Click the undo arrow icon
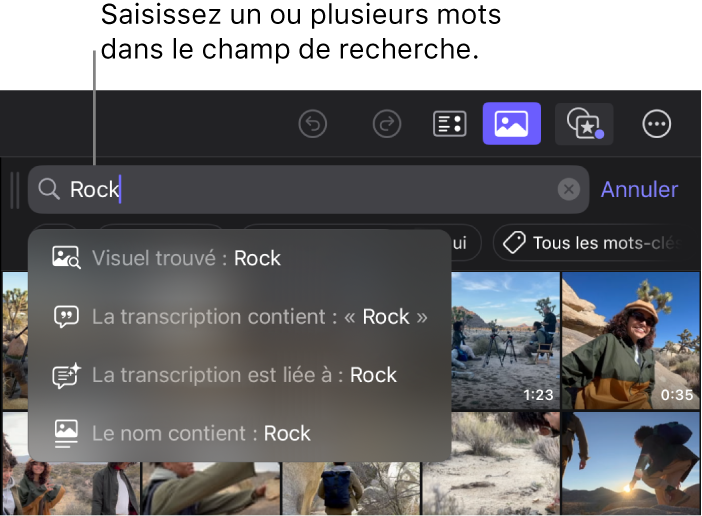 [312, 124]
